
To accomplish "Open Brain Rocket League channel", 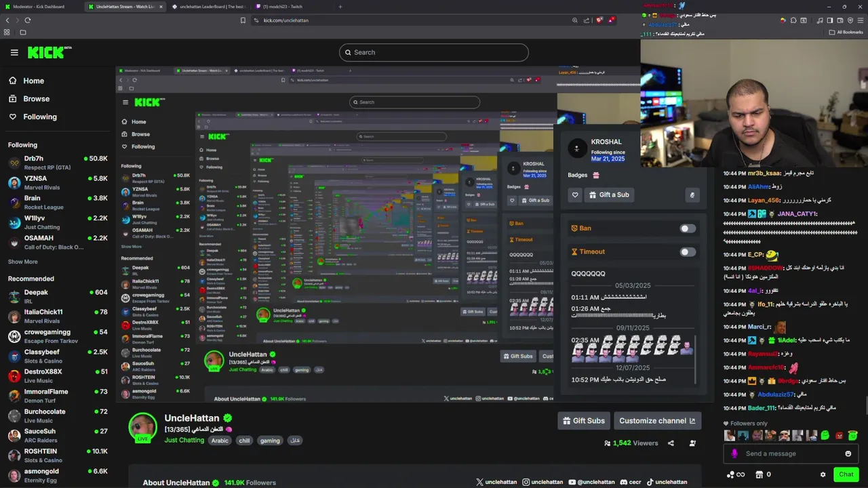I will tap(58, 203).
